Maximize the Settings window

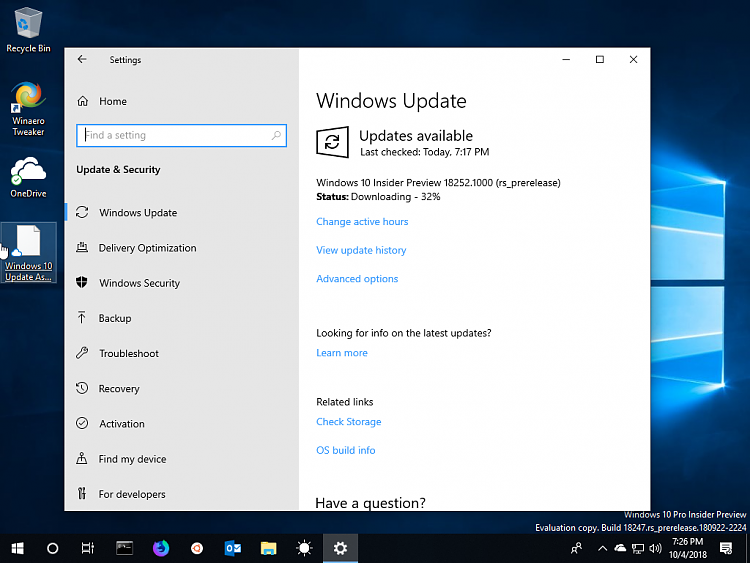click(x=600, y=59)
